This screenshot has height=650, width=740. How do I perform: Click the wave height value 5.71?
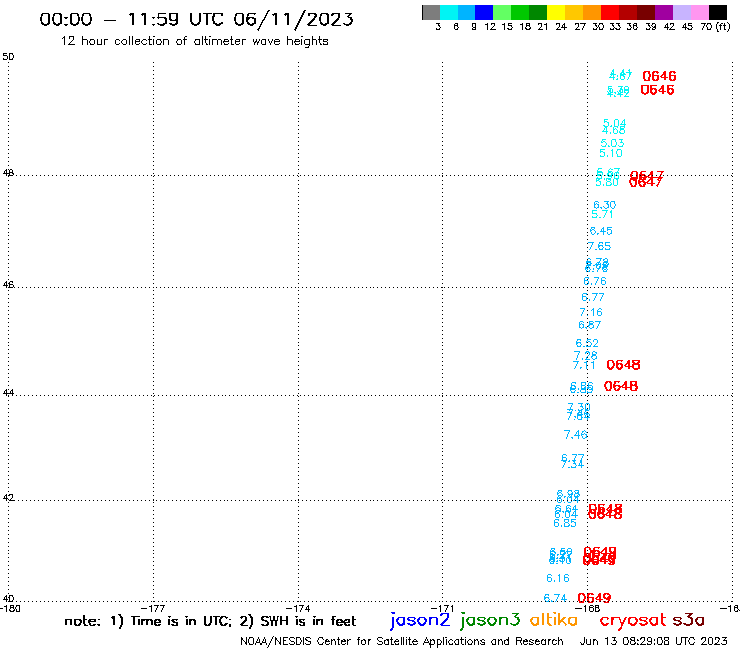point(603,215)
